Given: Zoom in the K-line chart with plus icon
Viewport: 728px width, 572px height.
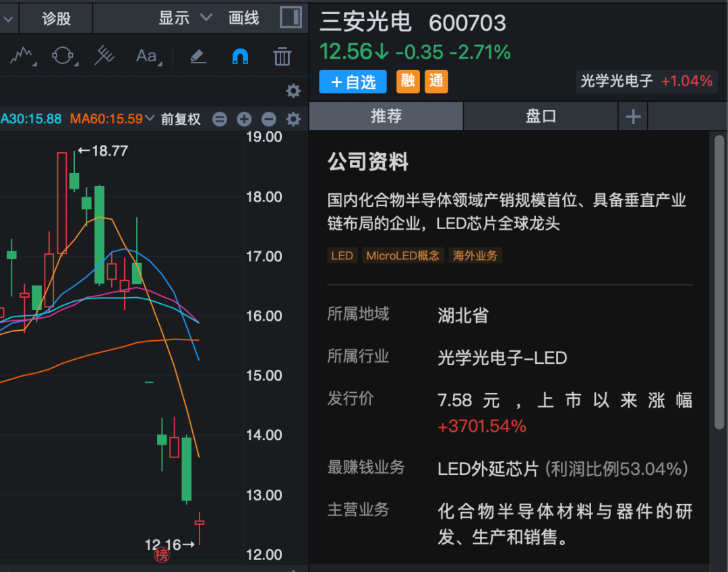Looking at the screenshot, I should point(243,119).
